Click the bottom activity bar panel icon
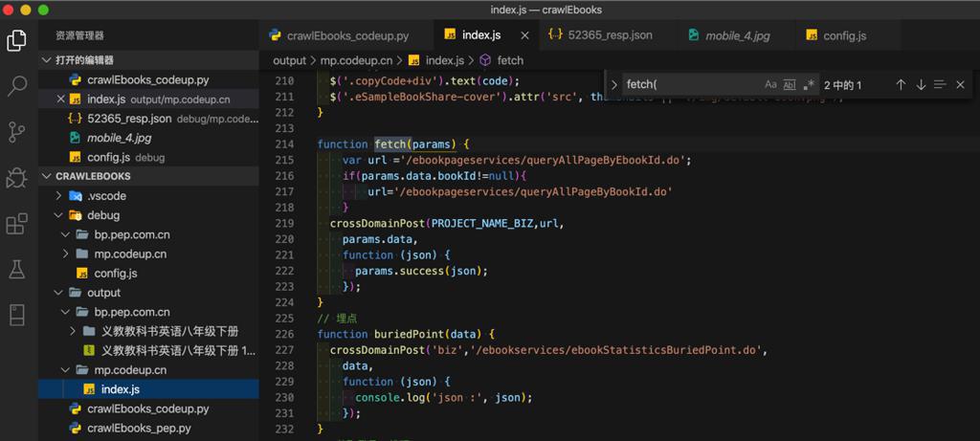The width and height of the screenshot is (980, 441). pos(16,315)
